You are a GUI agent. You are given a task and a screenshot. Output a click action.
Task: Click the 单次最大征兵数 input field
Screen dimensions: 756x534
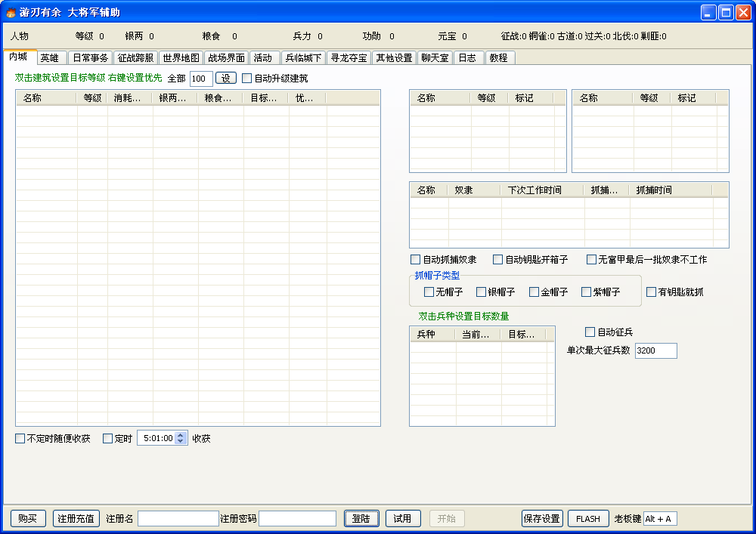(x=655, y=350)
